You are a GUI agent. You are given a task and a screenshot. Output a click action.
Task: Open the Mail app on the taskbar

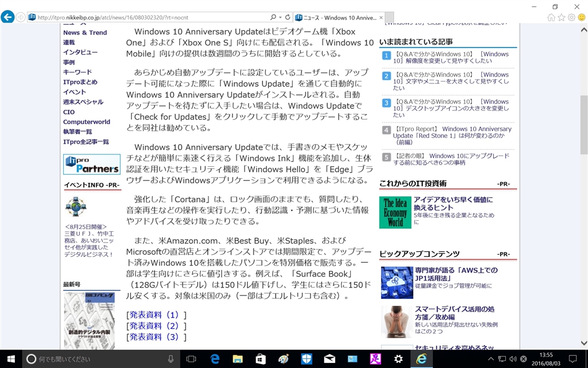[329, 359]
